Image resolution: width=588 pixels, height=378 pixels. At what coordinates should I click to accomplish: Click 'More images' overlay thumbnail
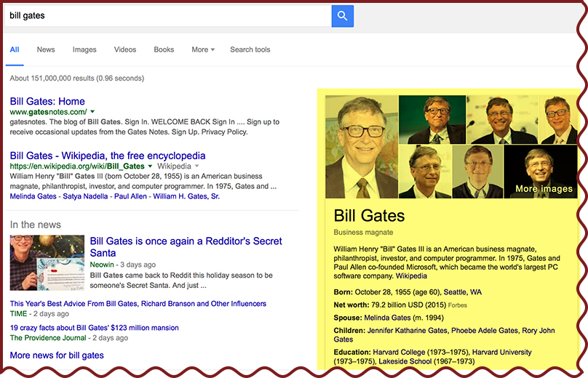click(x=541, y=172)
